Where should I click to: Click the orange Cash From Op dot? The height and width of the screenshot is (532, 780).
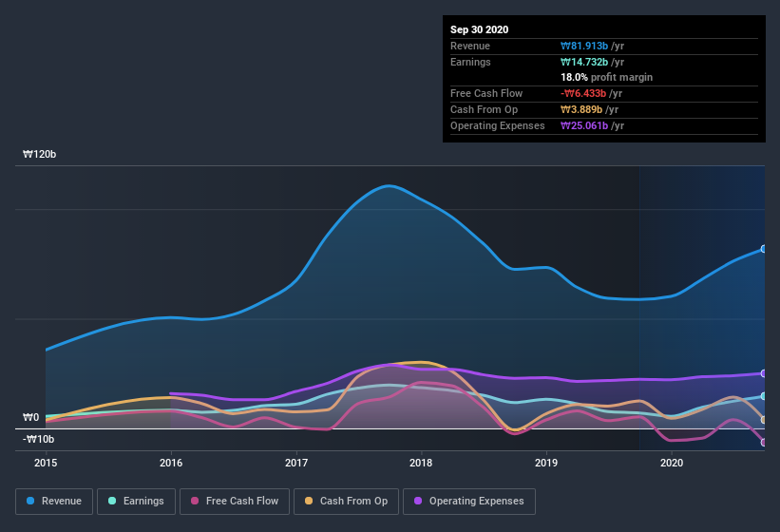click(x=309, y=501)
